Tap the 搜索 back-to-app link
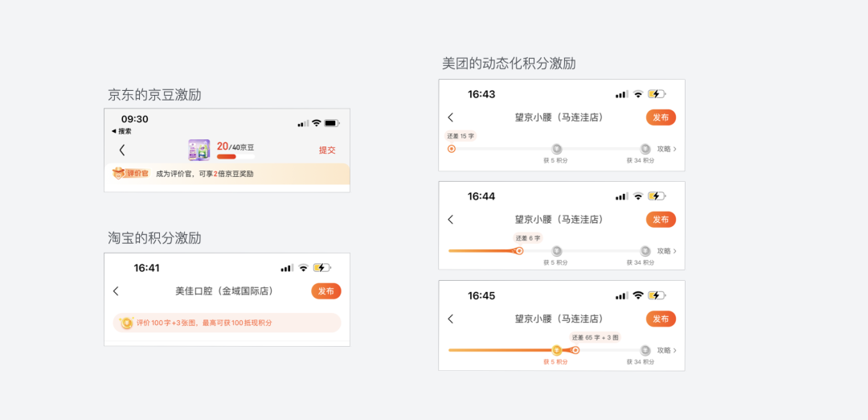 pos(122,131)
